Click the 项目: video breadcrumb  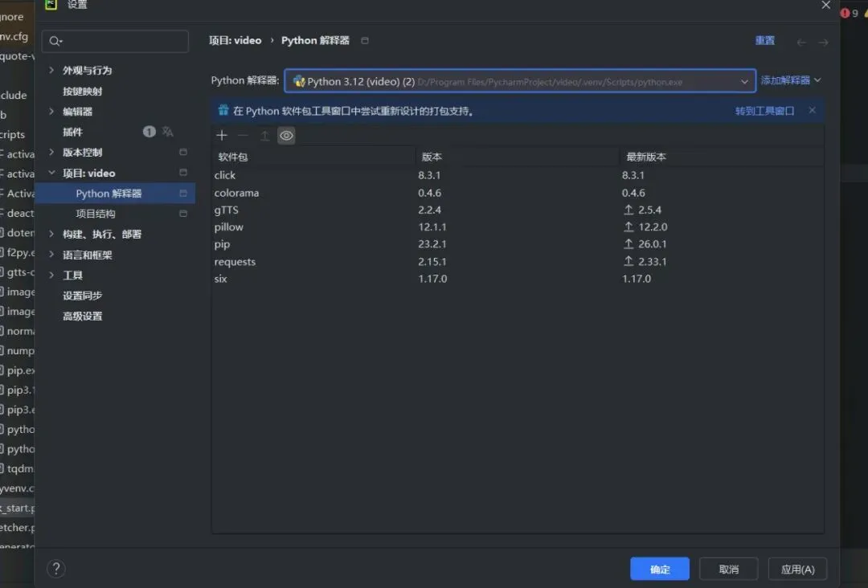point(235,40)
